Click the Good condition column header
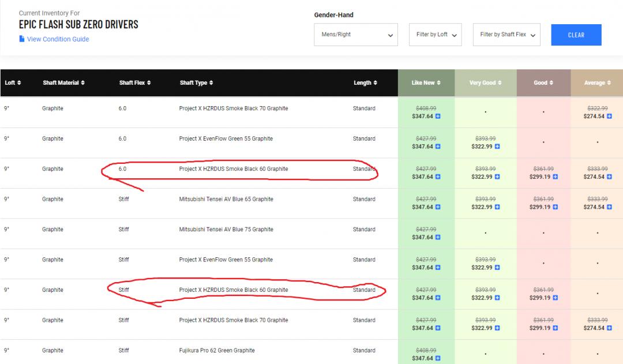623x364 pixels. pyautogui.click(x=543, y=83)
